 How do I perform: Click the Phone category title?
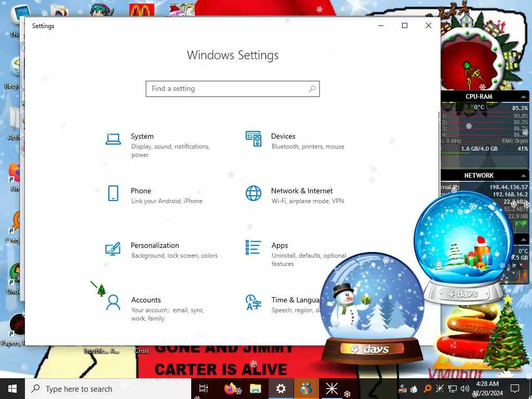coord(141,191)
